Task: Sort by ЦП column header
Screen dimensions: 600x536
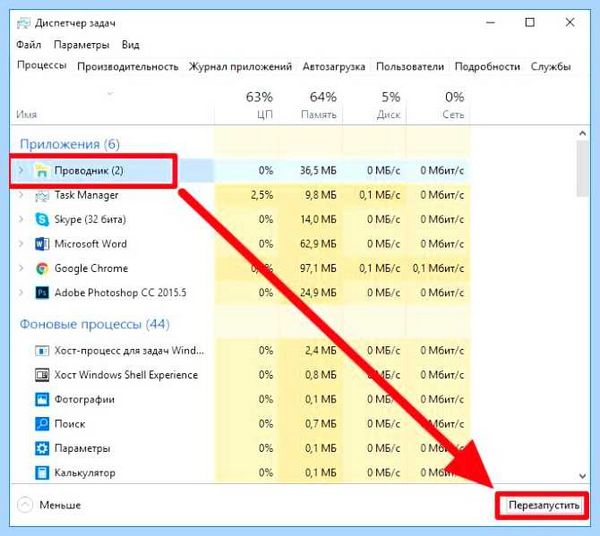Action: tap(265, 114)
